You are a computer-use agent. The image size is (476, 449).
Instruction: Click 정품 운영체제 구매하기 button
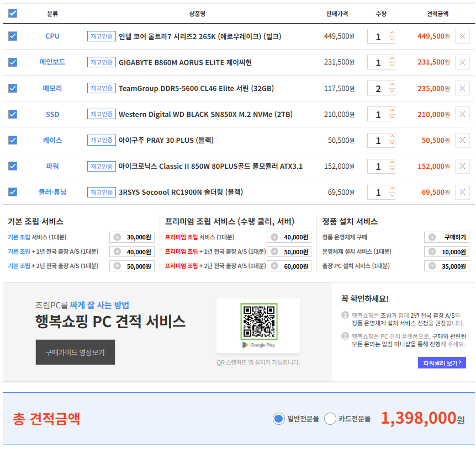click(x=447, y=237)
